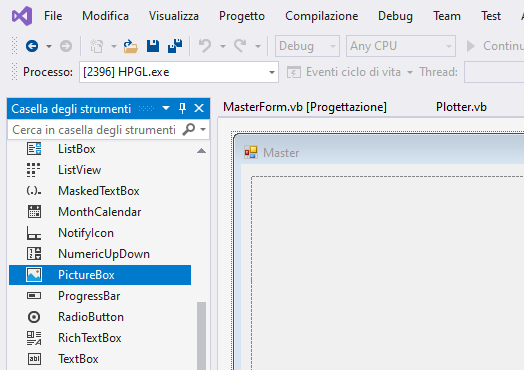The image size is (524, 370).
Task: Open the Redo history dropdown arrow
Action: coord(258,46)
